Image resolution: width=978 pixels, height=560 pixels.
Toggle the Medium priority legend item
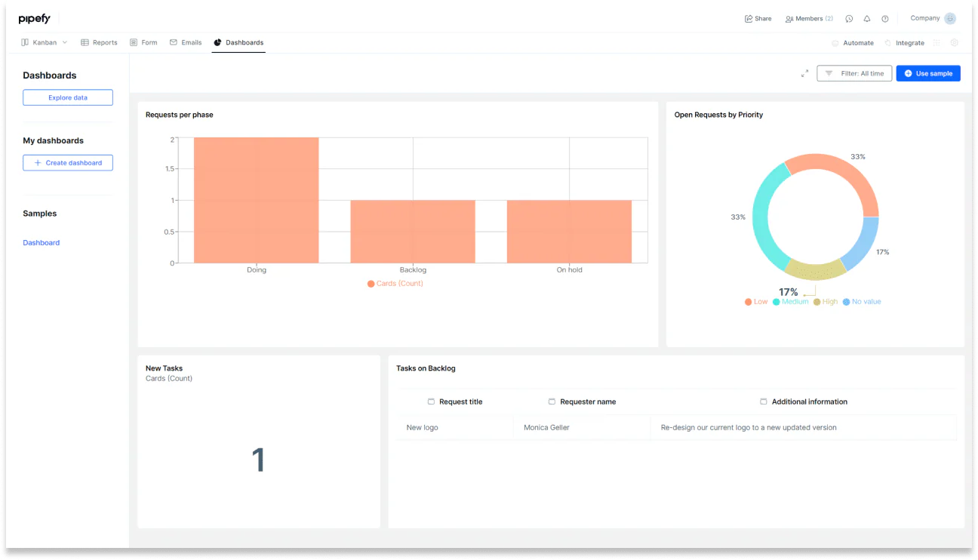[791, 302]
